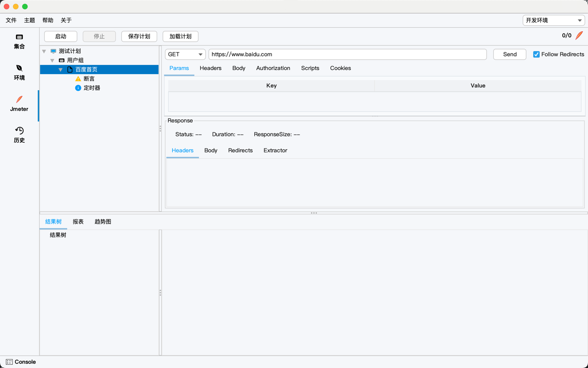
Task: Open the 文件 menu
Action: click(x=11, y=20)
